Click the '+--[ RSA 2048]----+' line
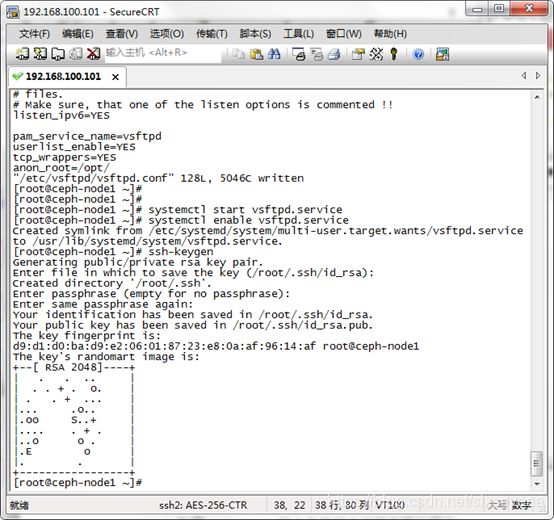 pos(74,367)
